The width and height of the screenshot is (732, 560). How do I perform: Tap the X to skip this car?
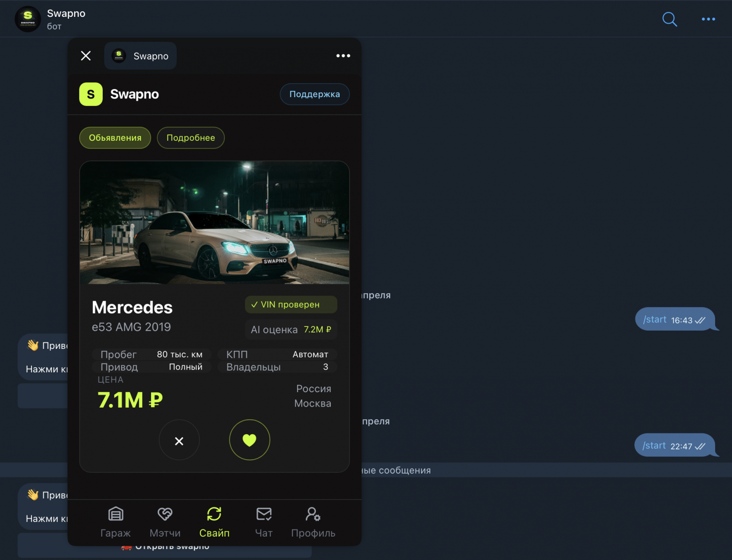click(179, 440)
